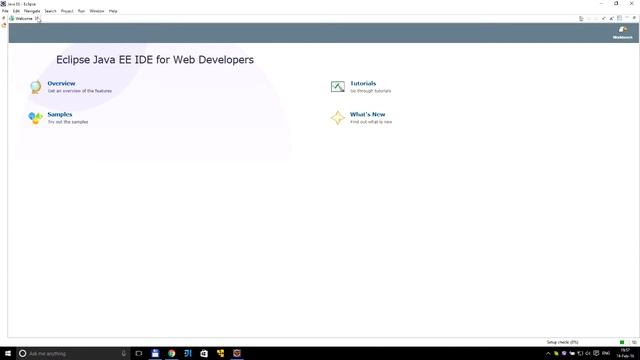Open the Search menu

point(50,11)
